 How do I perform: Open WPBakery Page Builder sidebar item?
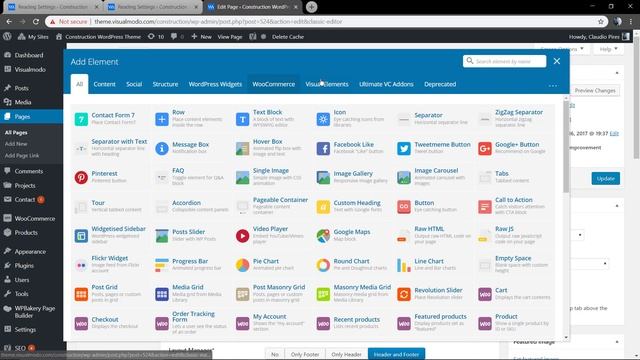pos(35,312)
